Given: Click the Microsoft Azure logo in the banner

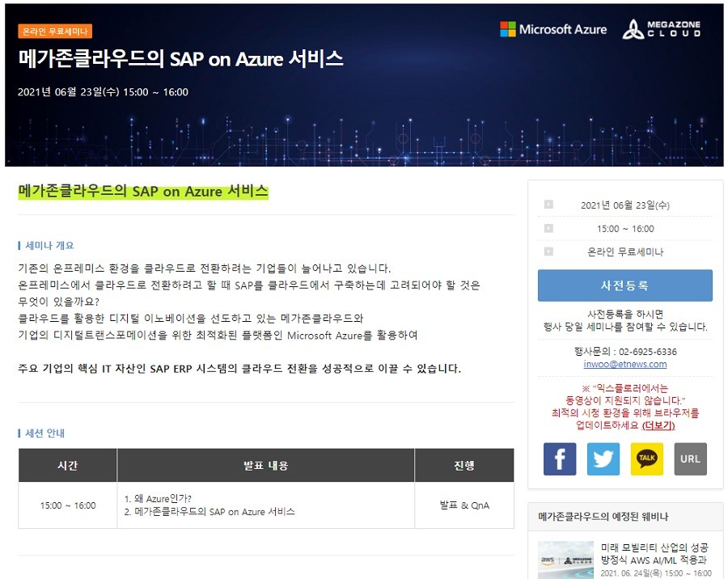Looking at the screenshot, I should pos(553,29).
